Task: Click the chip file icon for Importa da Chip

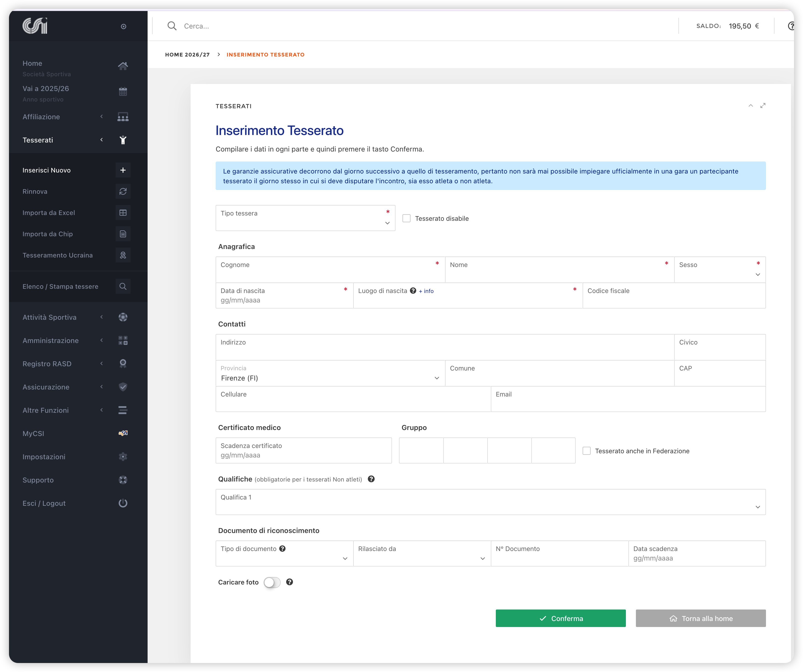Action: (123, 234)
